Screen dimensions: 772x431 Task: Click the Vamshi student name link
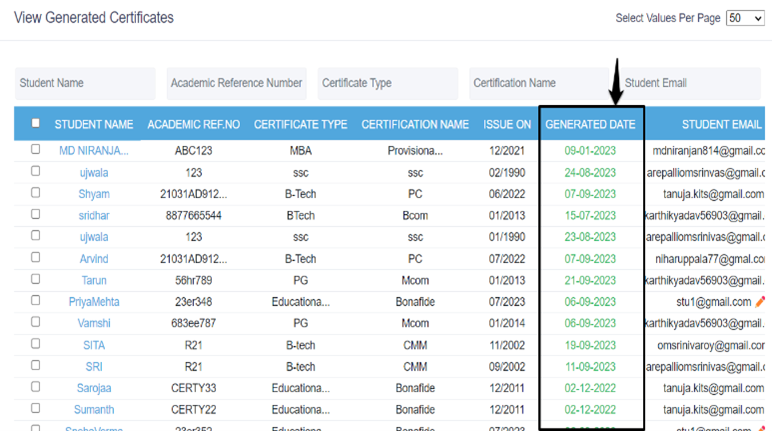click(94, 323)
